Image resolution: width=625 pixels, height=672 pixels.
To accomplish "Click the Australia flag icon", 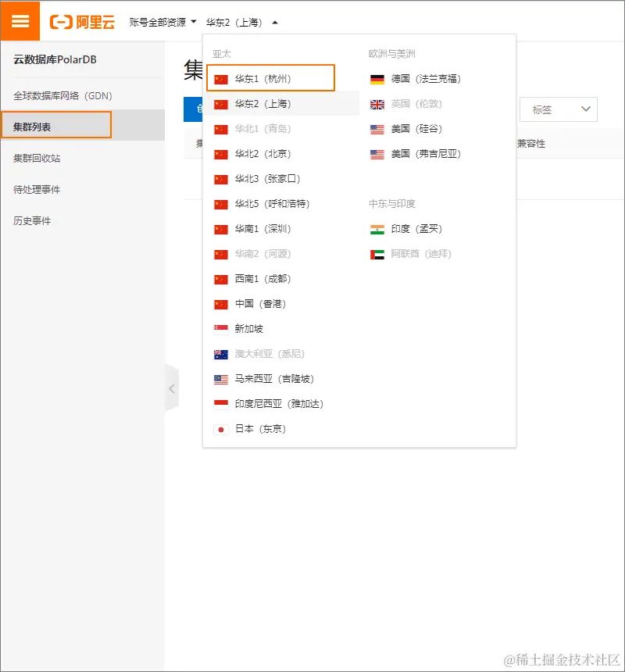I will [221, 355].
